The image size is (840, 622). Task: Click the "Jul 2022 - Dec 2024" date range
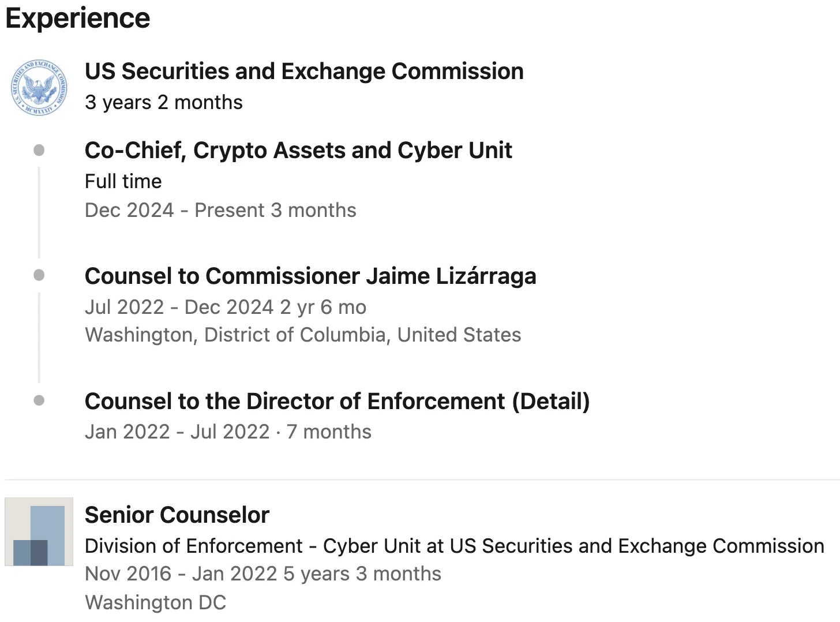click(179, 307)
